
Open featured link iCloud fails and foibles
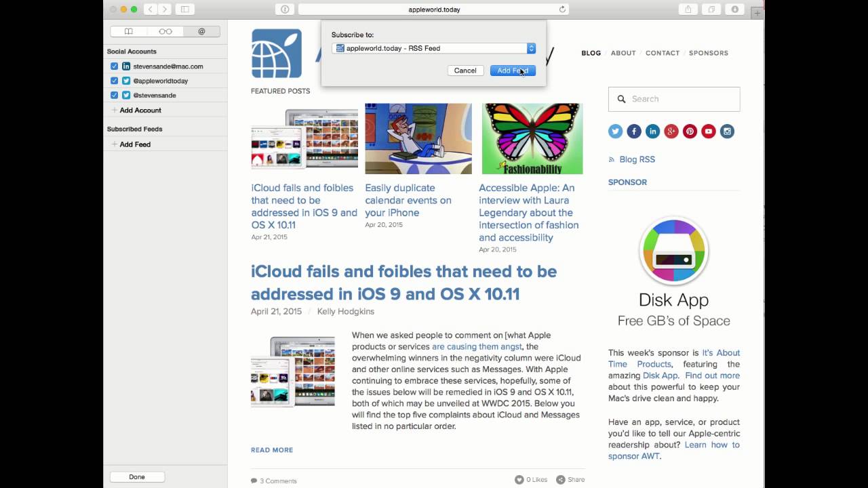click(304, 206)
